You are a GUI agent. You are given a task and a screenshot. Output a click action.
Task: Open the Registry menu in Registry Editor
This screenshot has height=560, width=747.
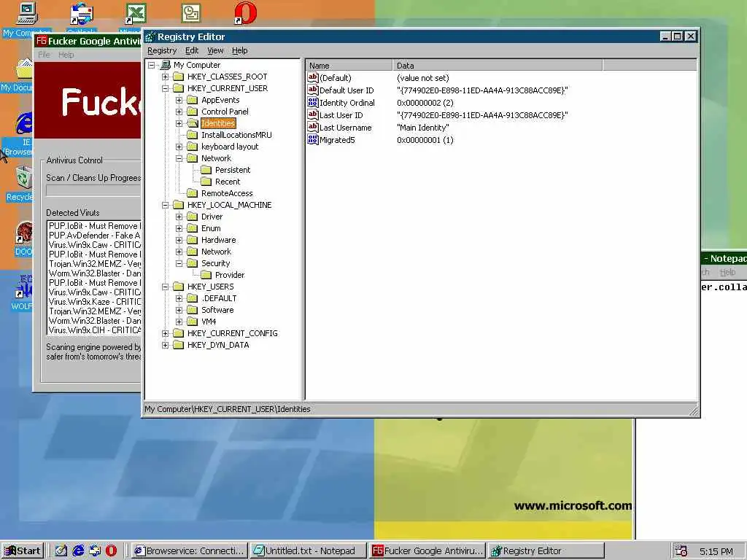[x=162, y=50]
